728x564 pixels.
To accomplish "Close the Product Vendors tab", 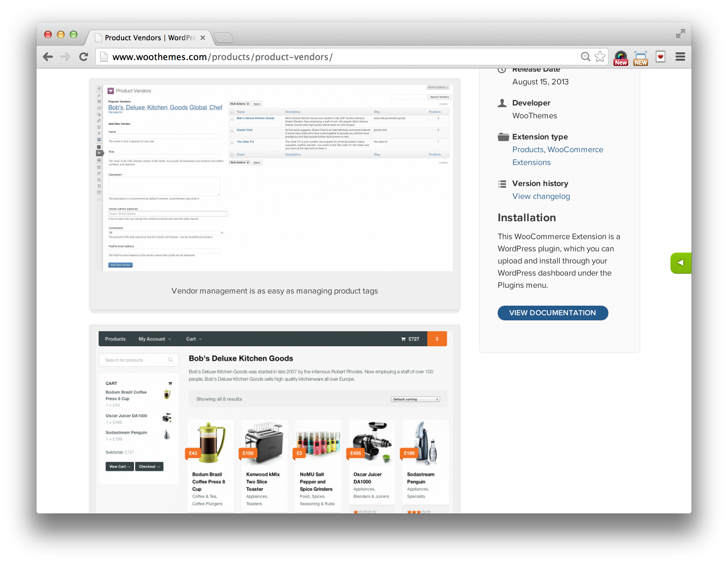I will pyautogui.click(x=203, y=38).
